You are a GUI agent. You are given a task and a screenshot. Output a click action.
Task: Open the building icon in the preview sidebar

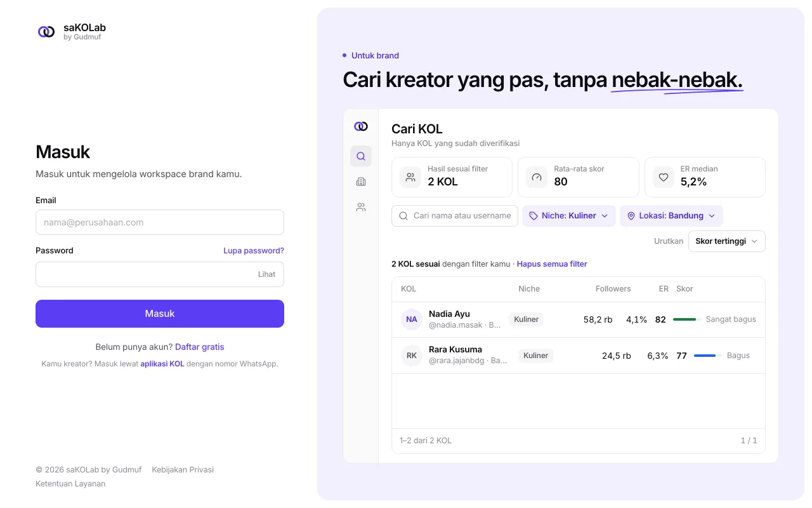click(361, 182)
